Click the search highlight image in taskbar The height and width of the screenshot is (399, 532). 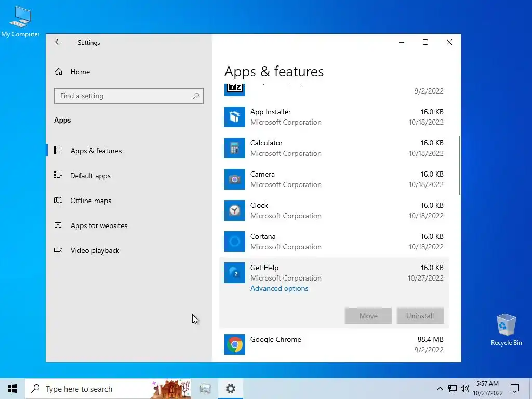[x=170, y=389]
